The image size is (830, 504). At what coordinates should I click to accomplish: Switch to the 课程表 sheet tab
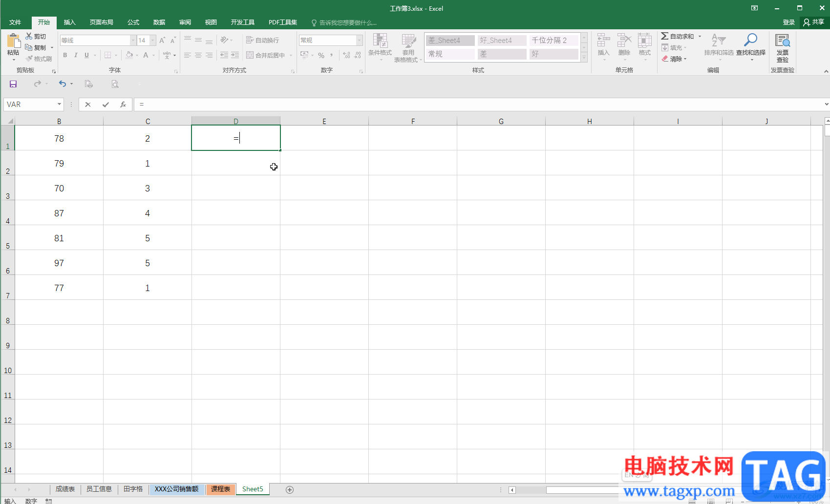coord(221,489)
